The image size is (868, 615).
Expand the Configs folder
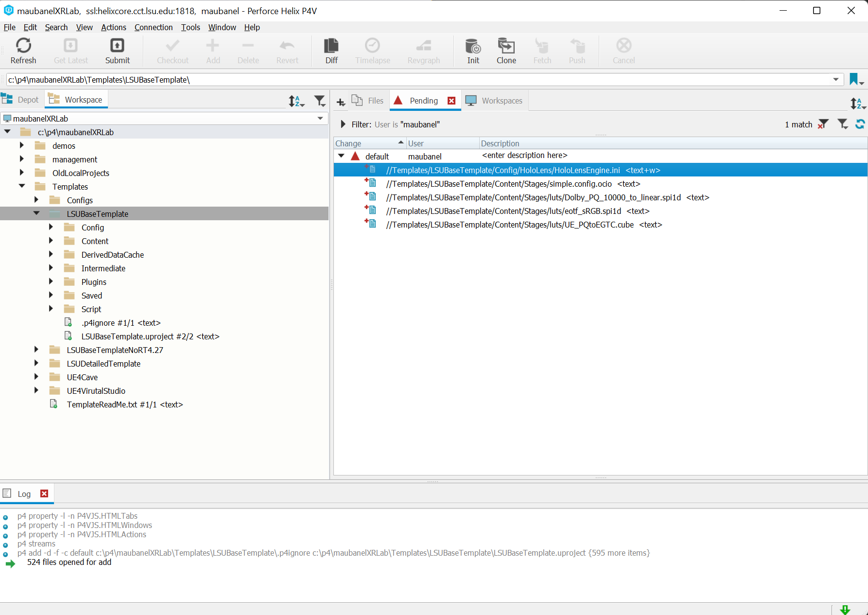tap(36, 200)
